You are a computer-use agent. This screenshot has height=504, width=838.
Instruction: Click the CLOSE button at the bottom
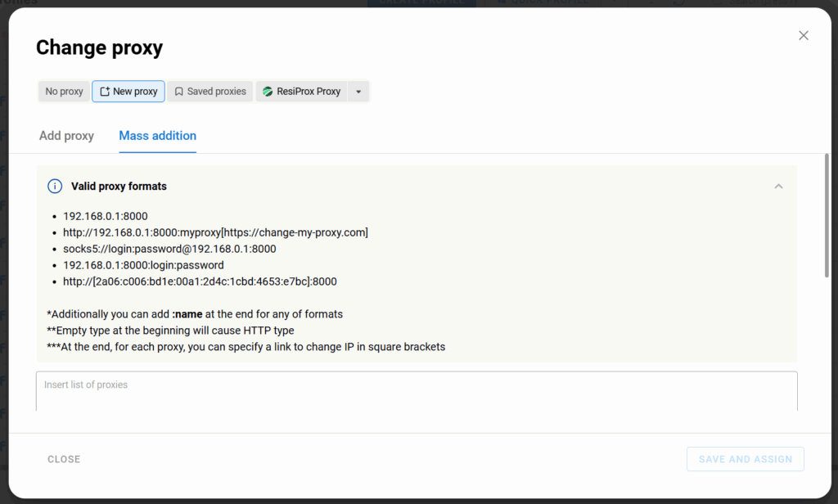click(64, 459)
